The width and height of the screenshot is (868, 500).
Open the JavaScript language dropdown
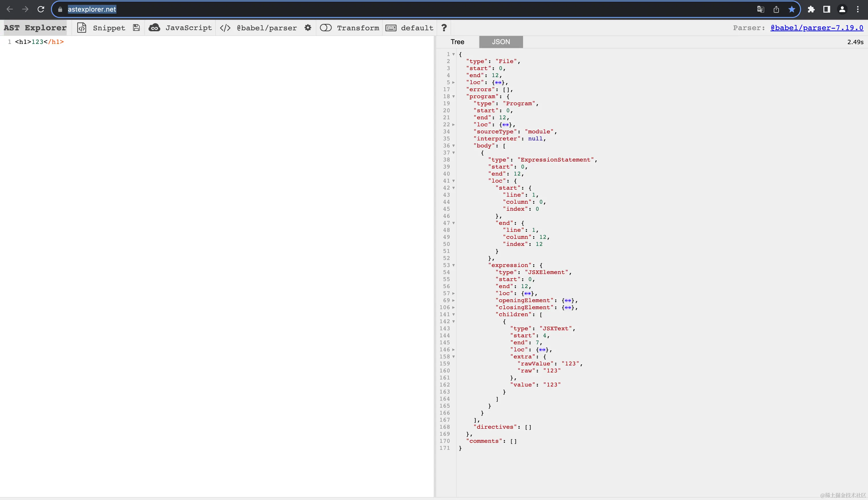pyautogui.click(x=188, y=28)
